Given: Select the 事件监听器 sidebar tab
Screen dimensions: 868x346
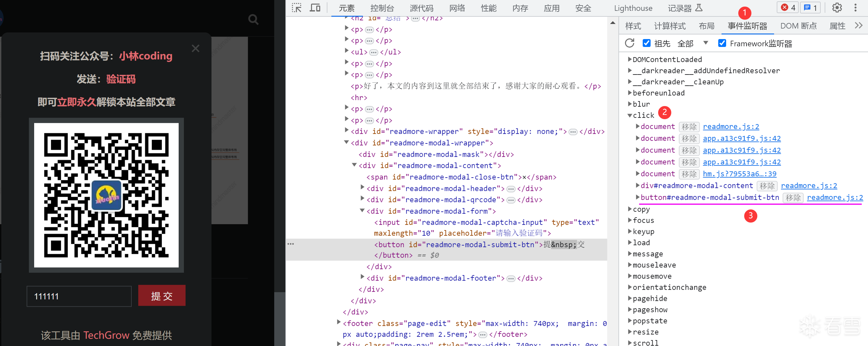Looking at the screenshot, I should tap(747, 26).
